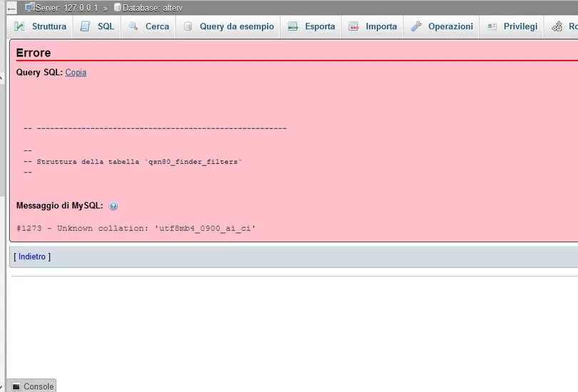Open MySQL message help icon

tap(113, 206)
